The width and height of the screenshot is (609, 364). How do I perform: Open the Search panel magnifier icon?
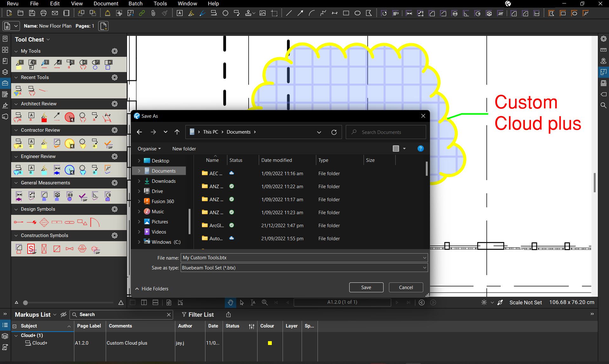pyautogui.click(x=603, y=105)
